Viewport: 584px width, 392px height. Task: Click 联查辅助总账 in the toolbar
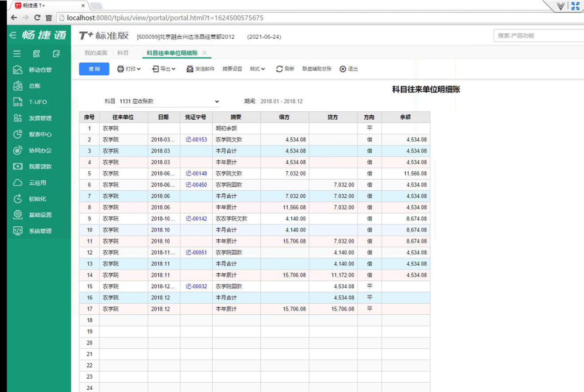point(317,69)
